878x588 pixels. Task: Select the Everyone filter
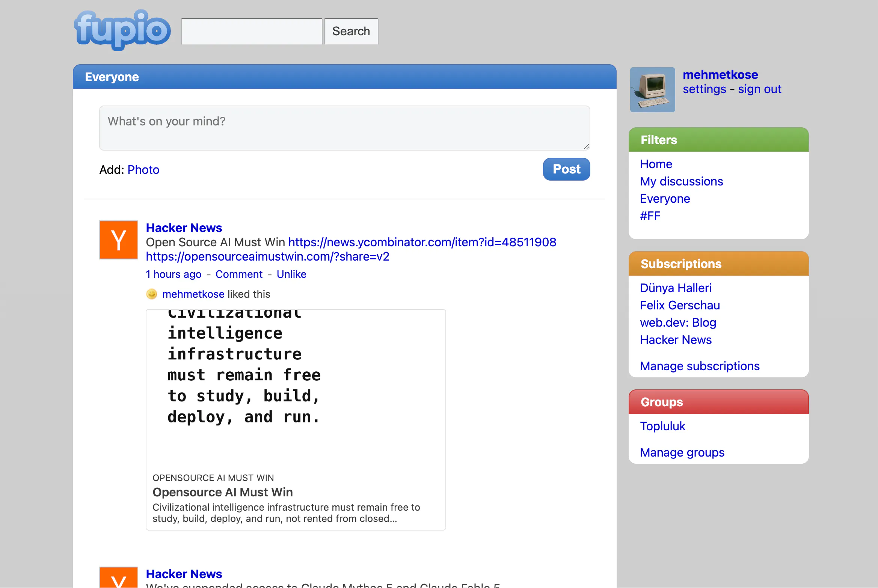[665, 199]
